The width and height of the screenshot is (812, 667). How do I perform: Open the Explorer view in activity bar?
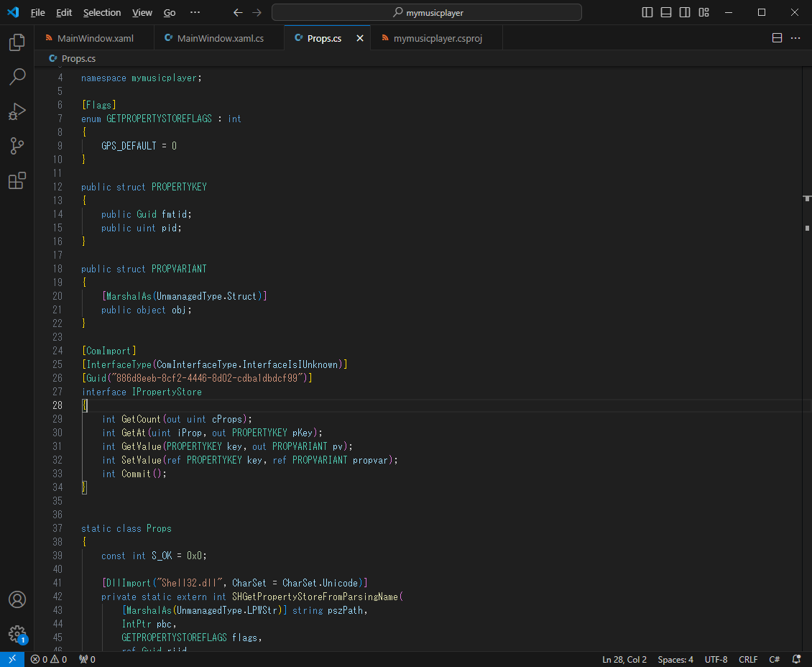coord(17,42)
